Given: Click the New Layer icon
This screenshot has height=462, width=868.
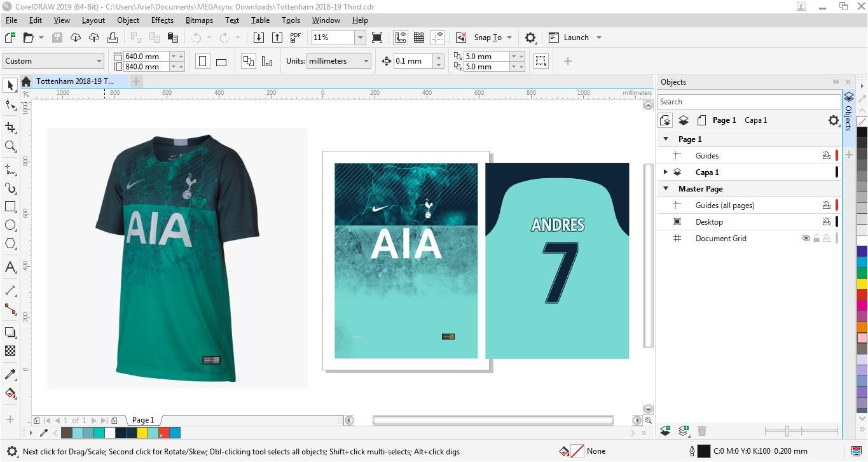Looking at the screenshot, I should 666,431.
